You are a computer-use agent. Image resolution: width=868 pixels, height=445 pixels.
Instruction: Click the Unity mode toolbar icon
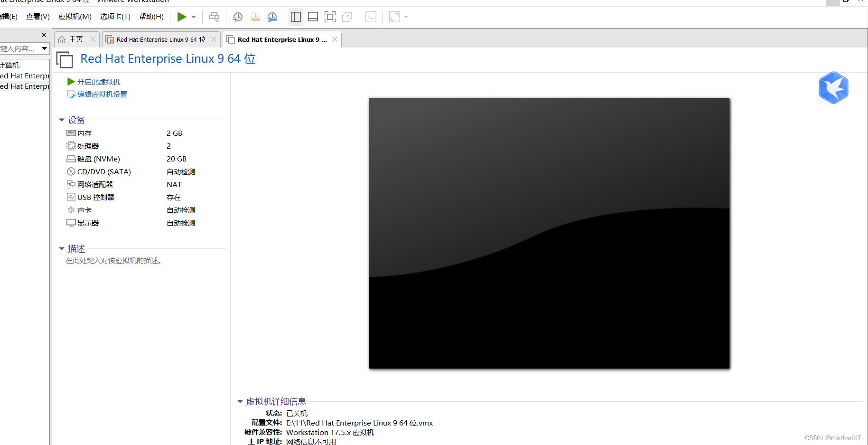tap(347, 17)
